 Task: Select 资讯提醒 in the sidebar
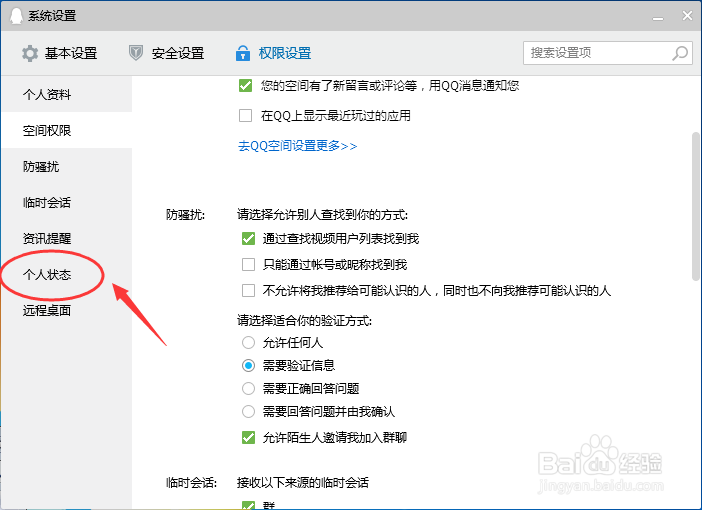coord(67,239)
